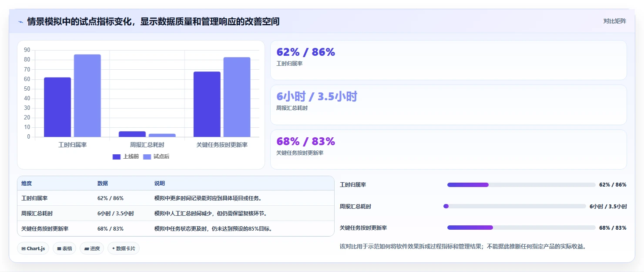Click the 周报汇总耗时 progress bar
This screenshot has height=272, width=644.
click(514, 206)
